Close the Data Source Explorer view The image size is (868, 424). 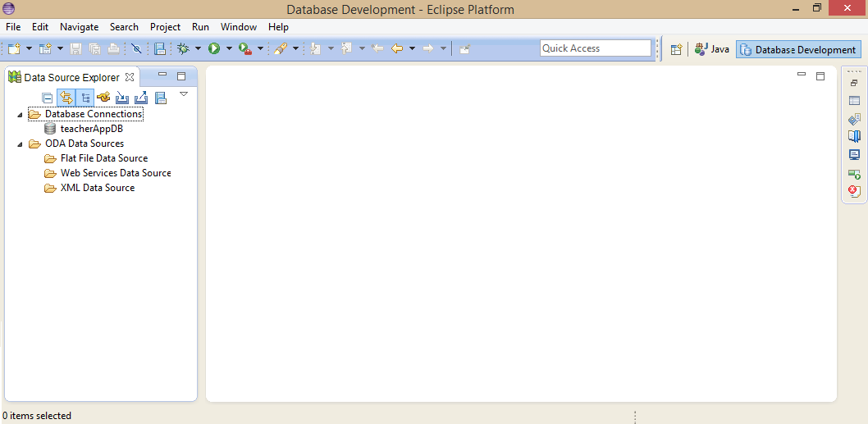(130, 77)
